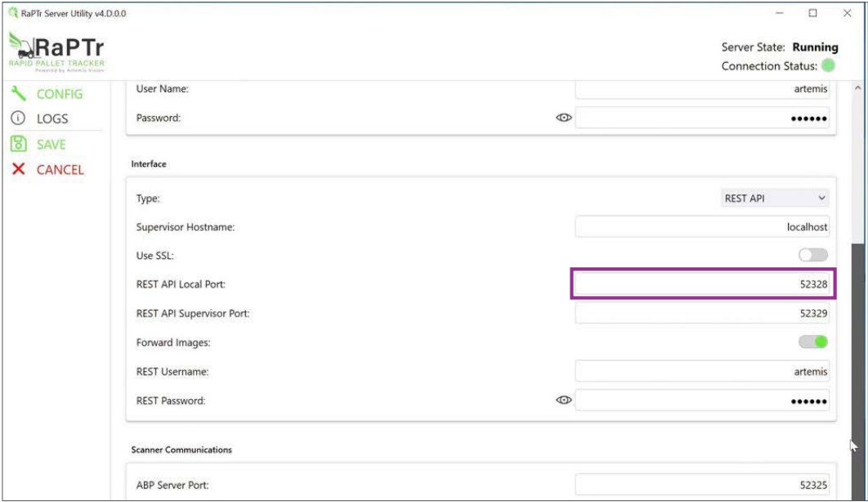Viewport: 868px width, 502px height.
Task: Click the green Connection Status indicator
Action: point(829,66)
